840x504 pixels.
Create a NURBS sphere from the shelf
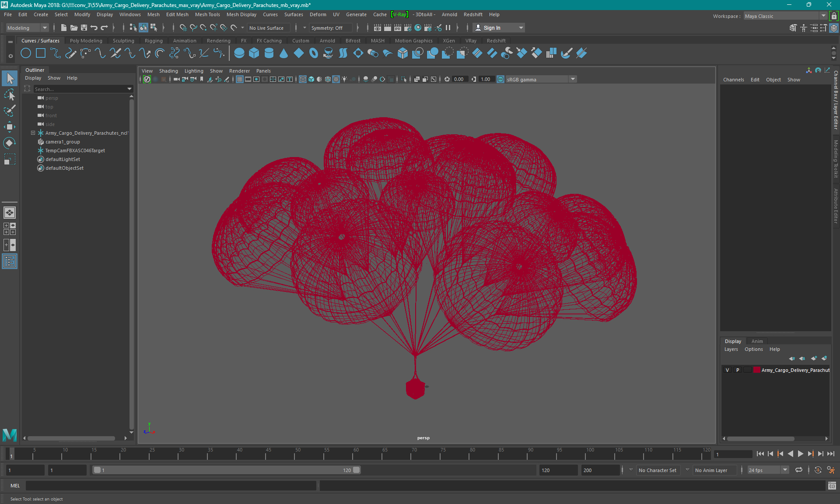coord(239,53)
